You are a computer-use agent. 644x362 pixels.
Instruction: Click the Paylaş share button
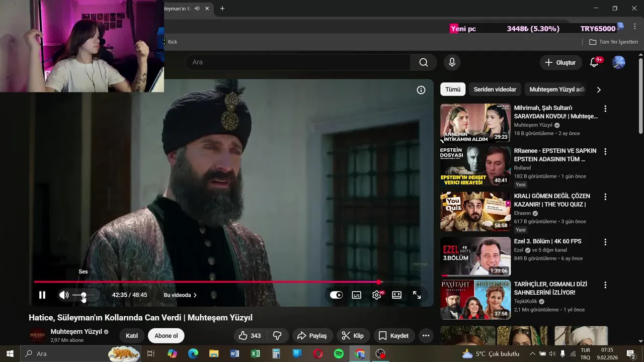pyautogui.click(x=312, y=336)
